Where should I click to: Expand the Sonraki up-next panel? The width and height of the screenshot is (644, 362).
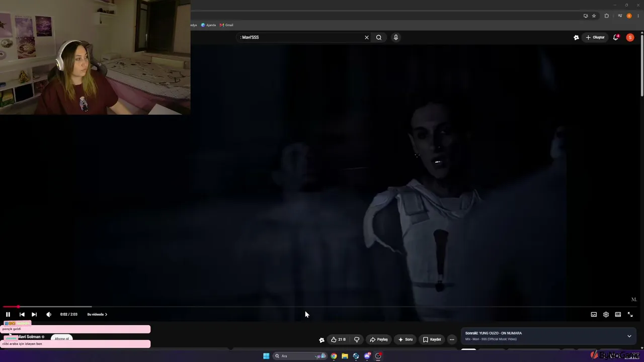click(629, 336)
